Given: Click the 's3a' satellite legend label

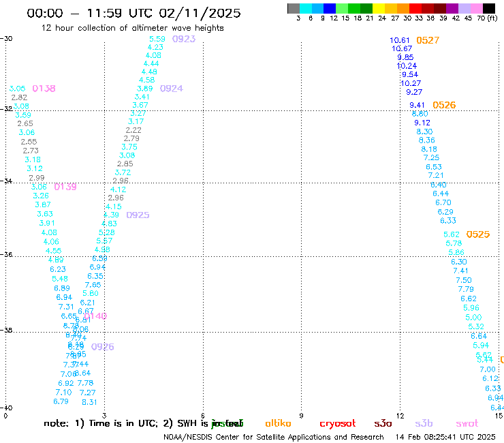Looking at the screenshot, I should [383, 424].
